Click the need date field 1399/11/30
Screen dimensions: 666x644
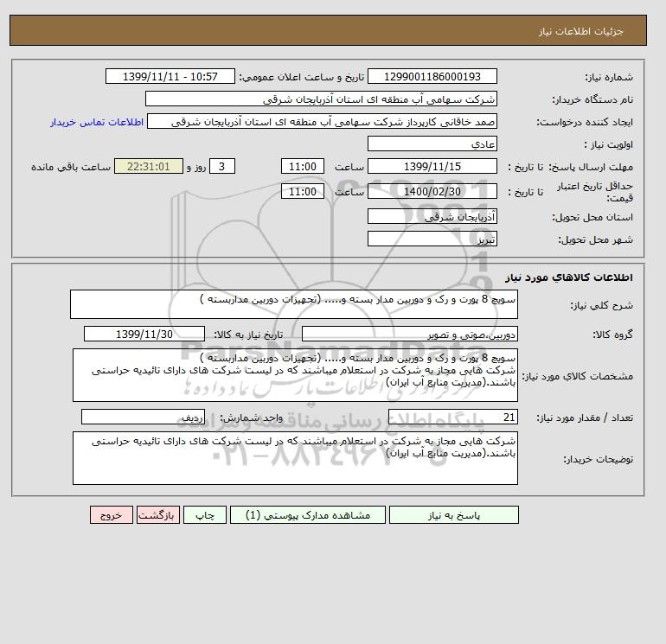pos(144,334)
